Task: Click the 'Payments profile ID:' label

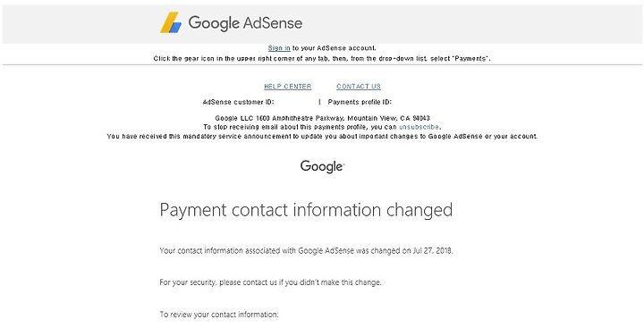Action: click(360, 102)
